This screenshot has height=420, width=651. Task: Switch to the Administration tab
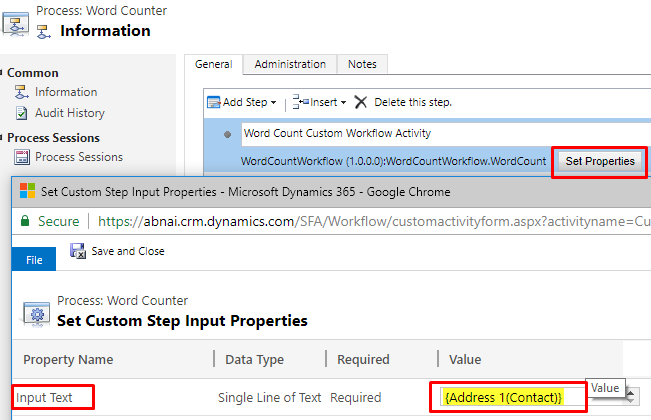tap(290, 64)
